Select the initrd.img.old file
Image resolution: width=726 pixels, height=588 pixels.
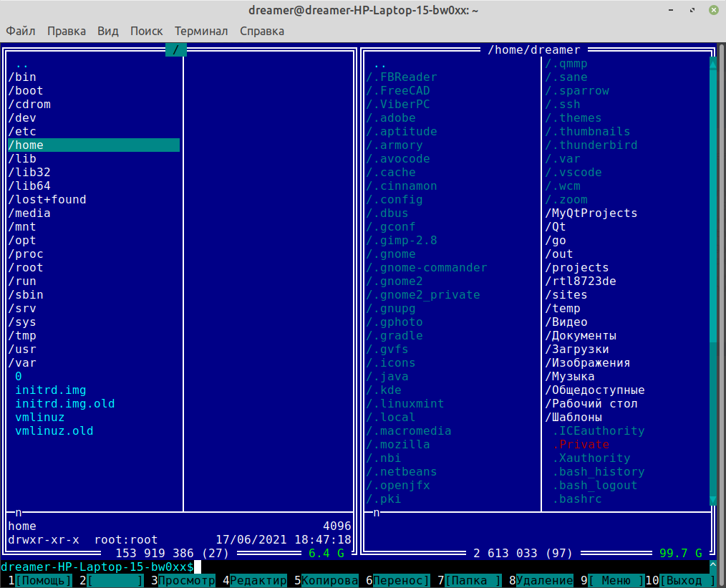point(65,404)
